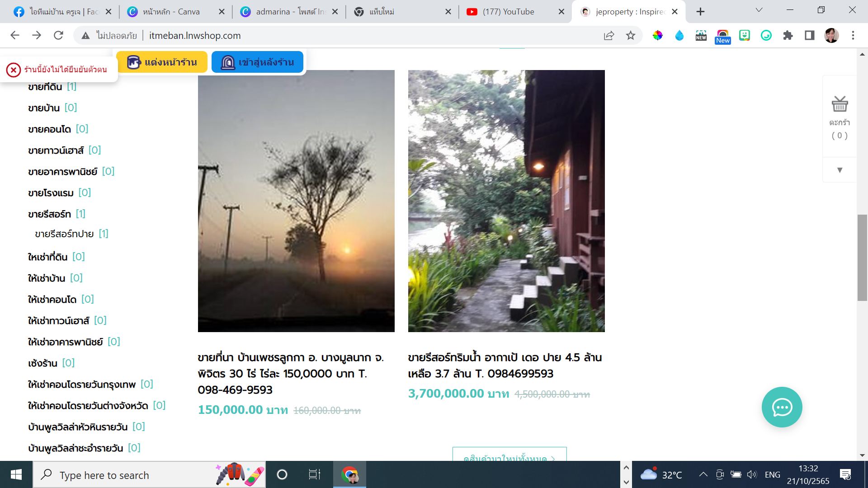Open the riverside resort product thumbnail
Screen dimensions: 868x488
pos(506,201)
